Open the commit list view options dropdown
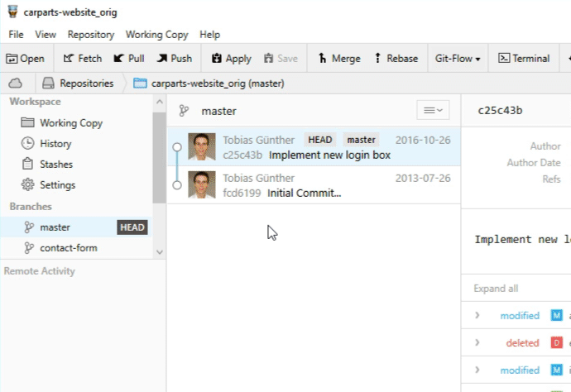571x392 pixels. pos(430,110)
